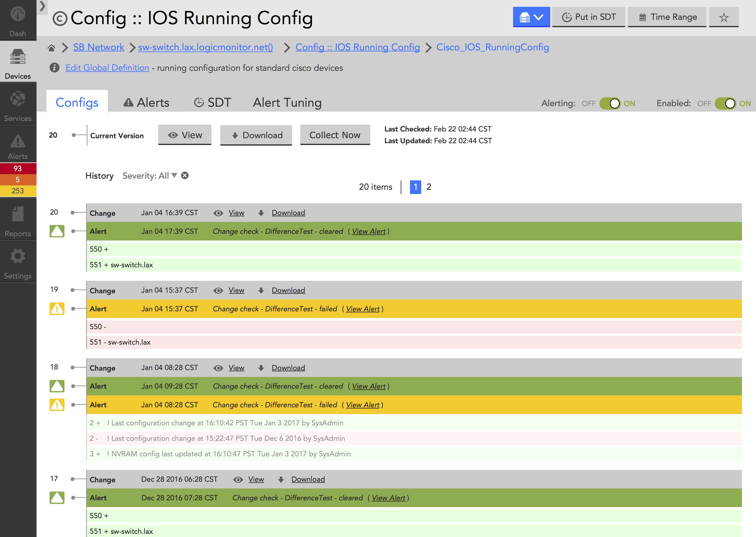756x537 pixels.
Task: Download the Jan 04 08:28 change
Action: click(288, 368)
